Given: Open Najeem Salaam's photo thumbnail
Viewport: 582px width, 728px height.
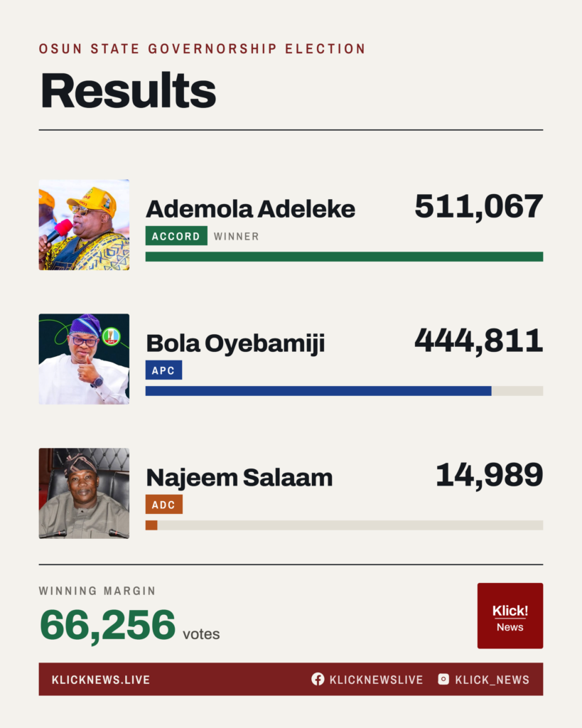Looking at the screenshot, I should click(84, 493).
